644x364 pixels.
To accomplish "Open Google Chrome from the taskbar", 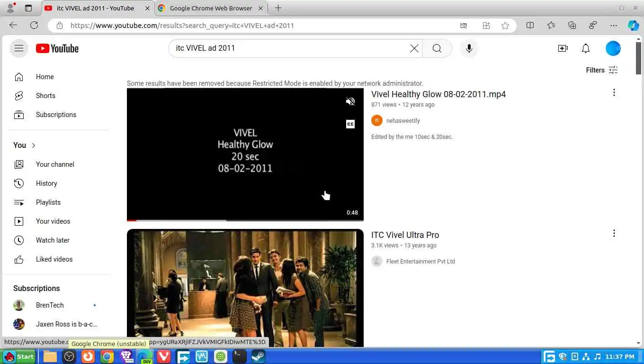I will click(107, 356).
